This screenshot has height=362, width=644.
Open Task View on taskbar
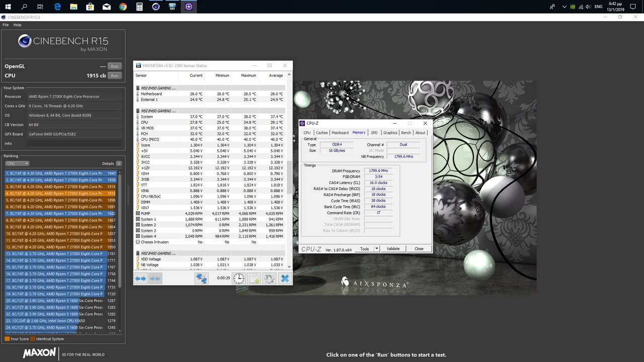[x=40, y=7]
